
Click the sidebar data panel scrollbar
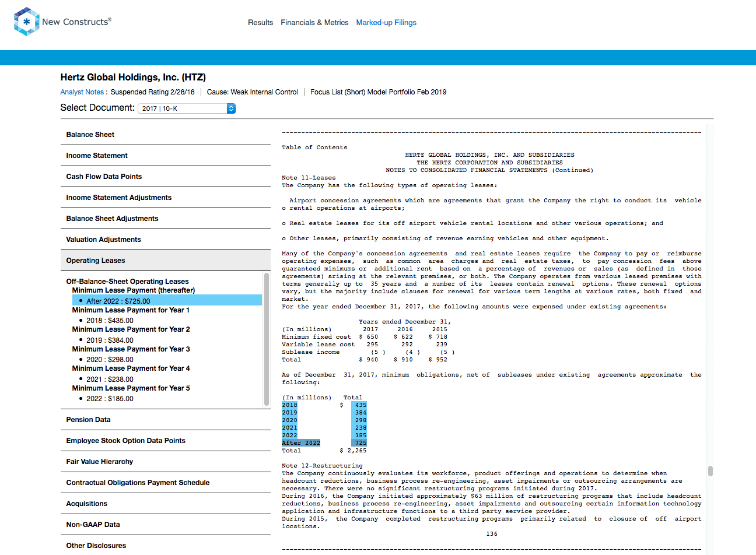click(267, 339)
